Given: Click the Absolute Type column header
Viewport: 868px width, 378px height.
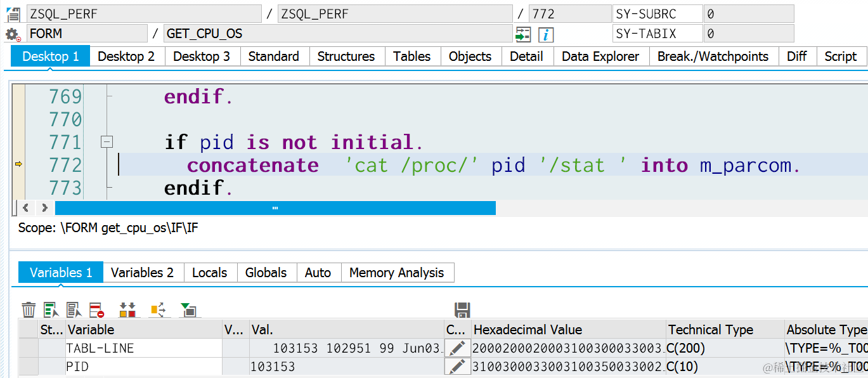Looking at the screenshot, I should [x=826, y=330].
